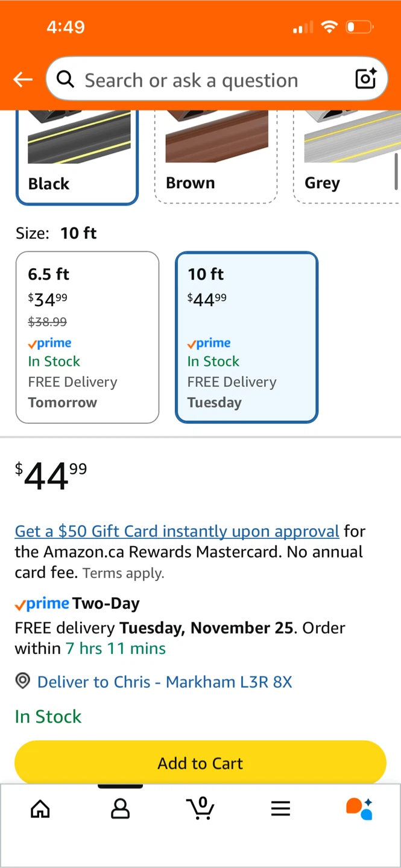Choose the Brown color swatch

click(216, 158)
